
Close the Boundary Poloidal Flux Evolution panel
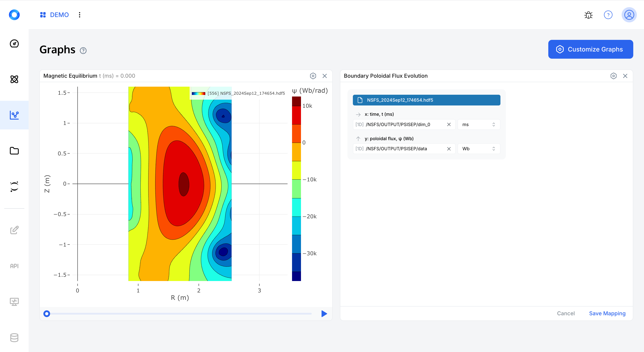625,76
